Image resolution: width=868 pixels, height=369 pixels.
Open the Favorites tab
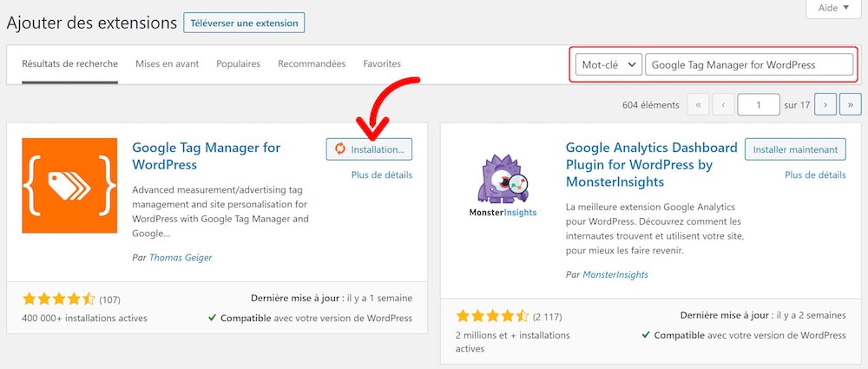pyautogui.click(x=382, y=64)
